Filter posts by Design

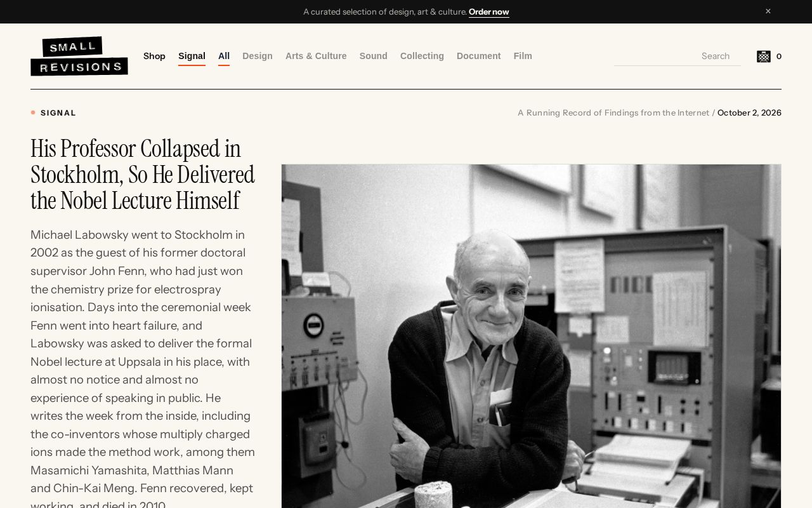pyautogui.click(x=258, y=56)
